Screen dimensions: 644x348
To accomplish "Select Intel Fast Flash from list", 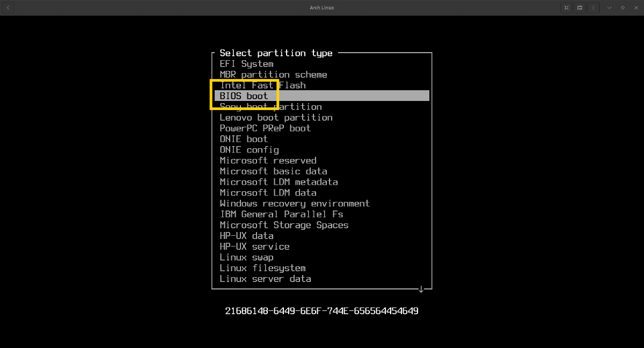I will click(262, 85).
